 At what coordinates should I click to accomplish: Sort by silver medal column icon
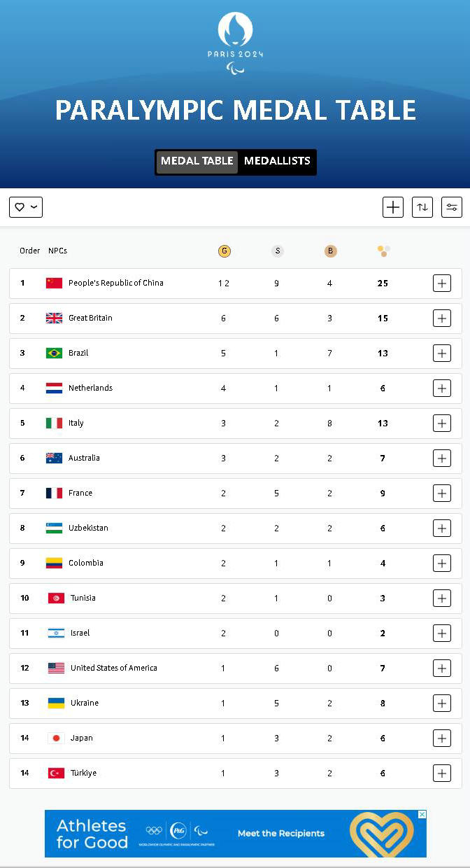tap(278, 251)
